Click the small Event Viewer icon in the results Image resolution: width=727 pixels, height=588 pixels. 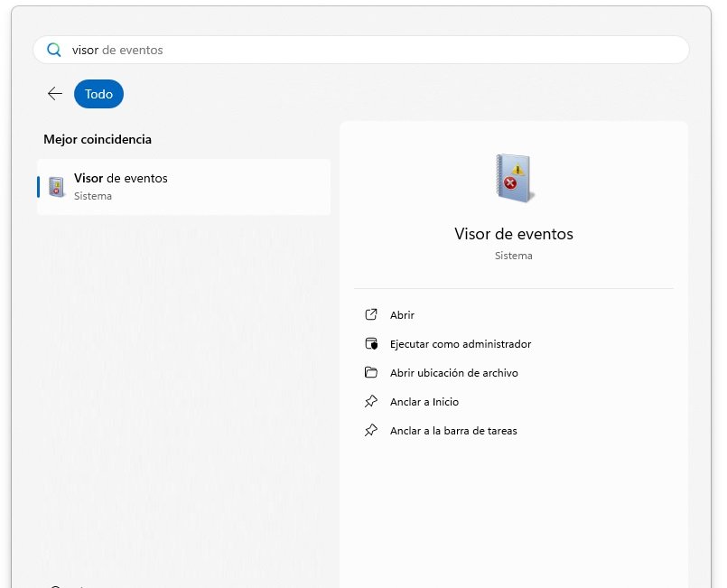(x=57, y=187)
